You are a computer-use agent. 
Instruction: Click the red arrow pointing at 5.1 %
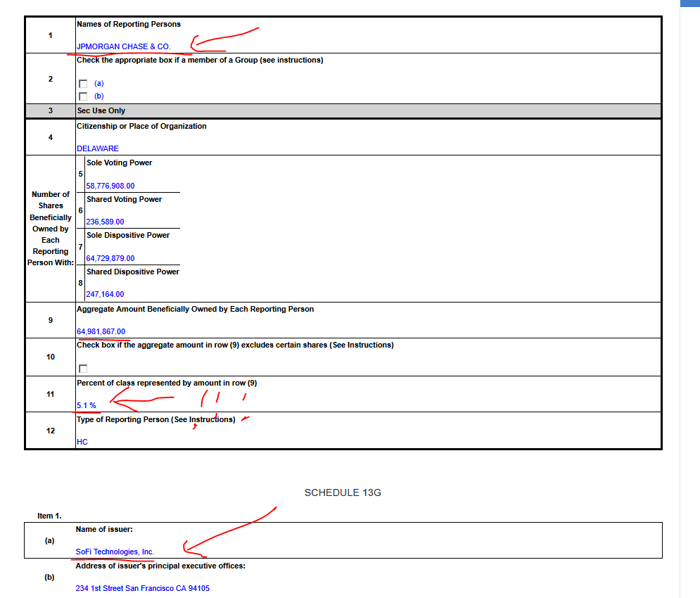tap(141, 401)
